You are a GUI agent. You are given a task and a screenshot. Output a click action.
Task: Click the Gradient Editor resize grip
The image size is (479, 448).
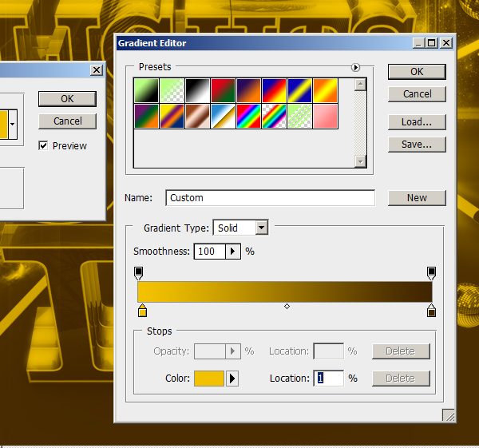click(x=448, y=415)
